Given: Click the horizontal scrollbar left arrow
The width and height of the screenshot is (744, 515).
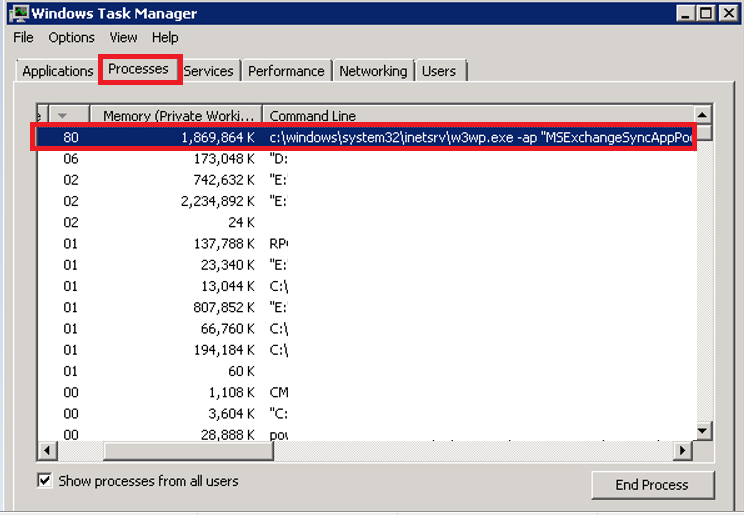Looking at the screenshot, I should tap(45, 451).
